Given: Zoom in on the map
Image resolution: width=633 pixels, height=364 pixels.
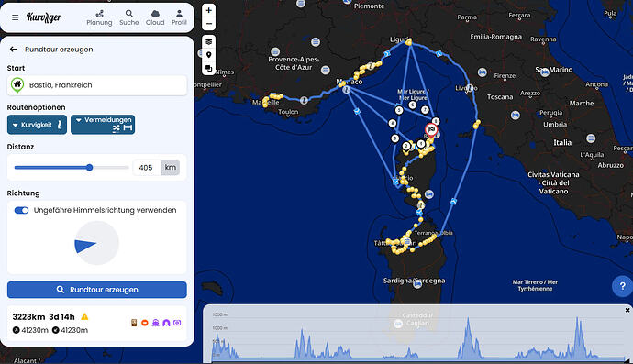Looking at the screenshot, I should 209,10.
